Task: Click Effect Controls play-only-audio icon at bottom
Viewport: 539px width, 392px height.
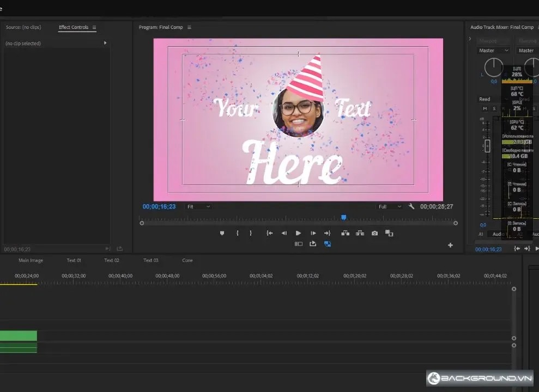Action: (108, 248)
